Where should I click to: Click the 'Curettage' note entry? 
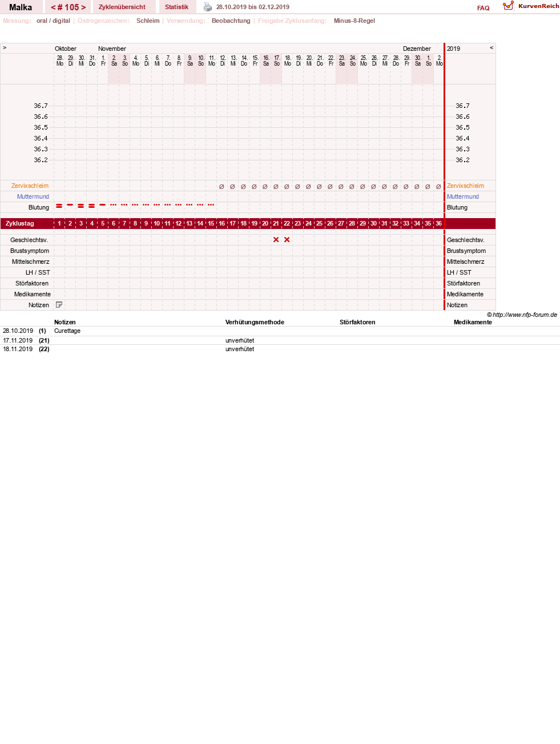(x=67, y=331)
